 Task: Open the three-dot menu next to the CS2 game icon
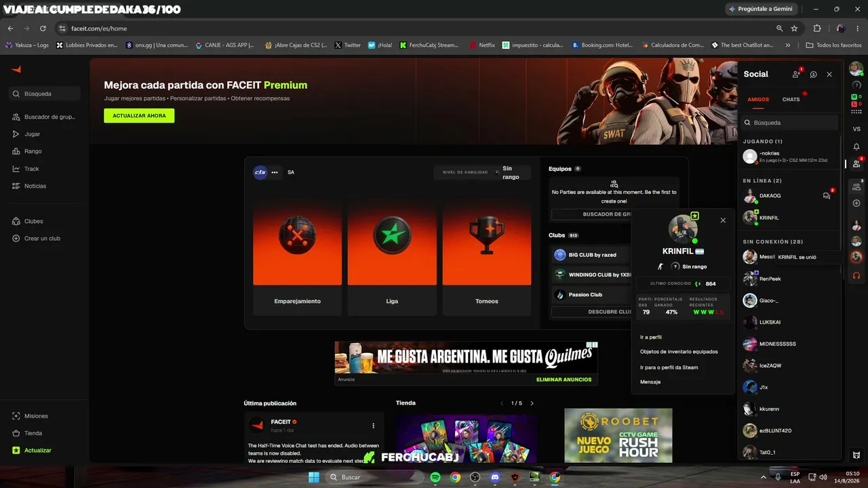point(275,172)
